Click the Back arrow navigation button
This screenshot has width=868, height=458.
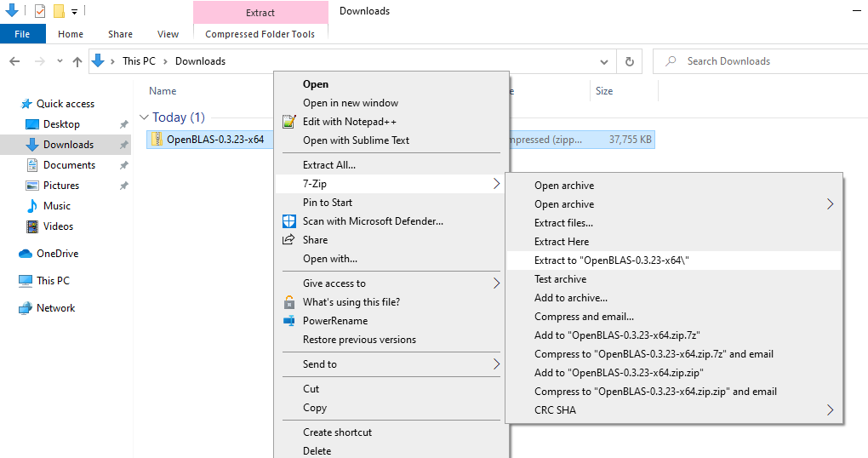coord(15,61)
